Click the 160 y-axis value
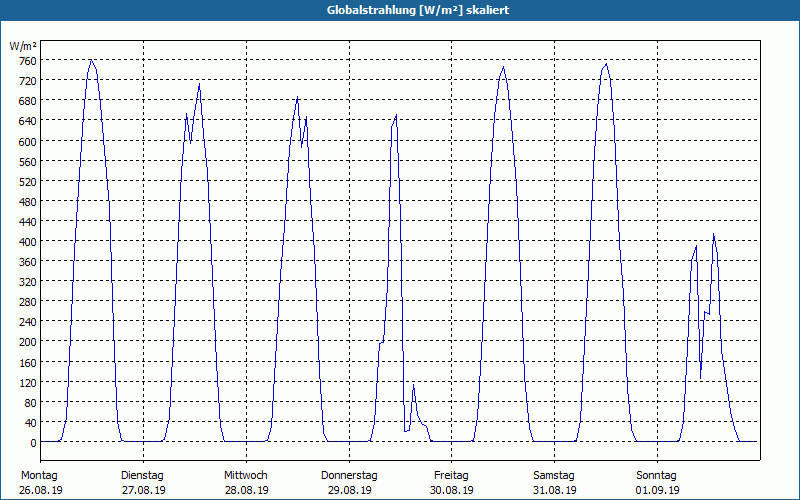Image resolution: width=800 pixels, height=500 pixels. (x=28, y=362)
